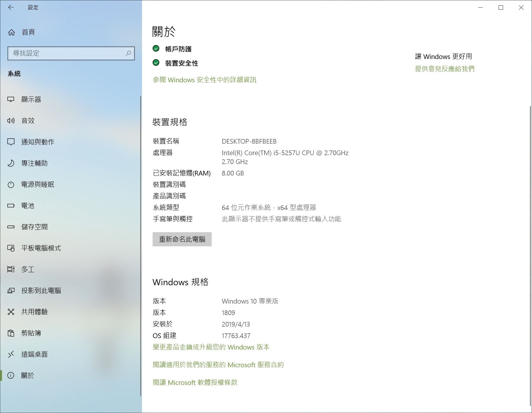Click the 裝置安全性 status label

pyautogui.click(x=182, y=63)
